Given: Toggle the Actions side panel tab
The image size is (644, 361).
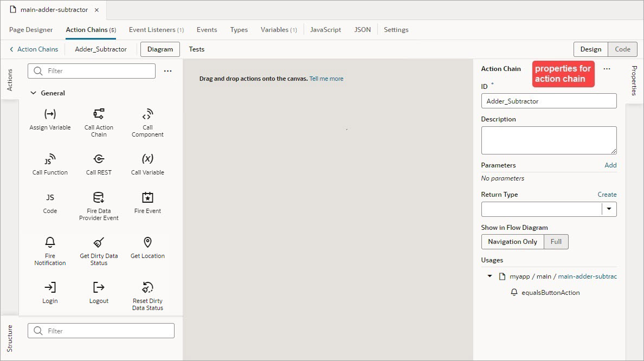Looking at the screenshot, I should [x=10, y=80].
